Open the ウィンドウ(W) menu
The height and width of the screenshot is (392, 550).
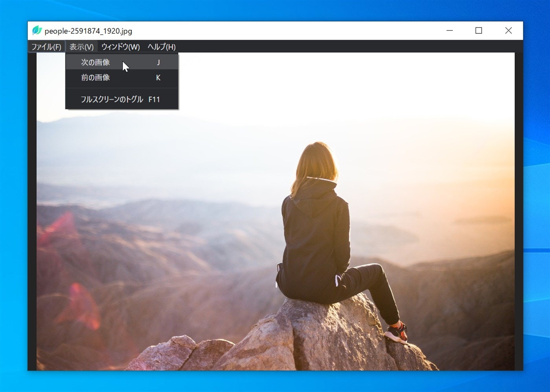120,47
